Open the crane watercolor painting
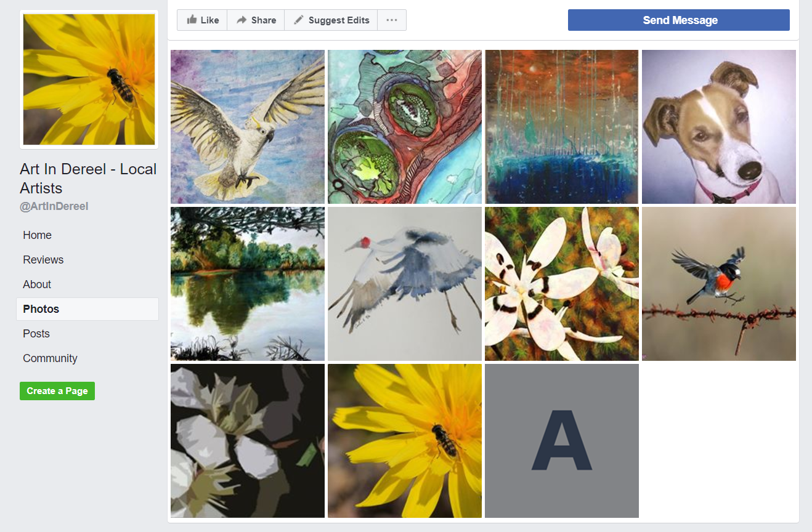Image resolution: width=812 pixels, height=532 pixels. click(x=405, y=284)
